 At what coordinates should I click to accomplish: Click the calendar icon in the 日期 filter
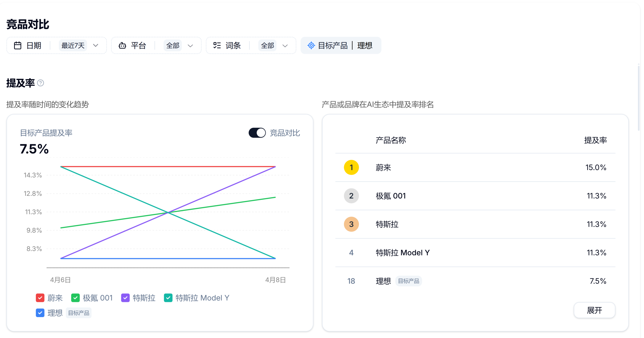click(18, 45)
